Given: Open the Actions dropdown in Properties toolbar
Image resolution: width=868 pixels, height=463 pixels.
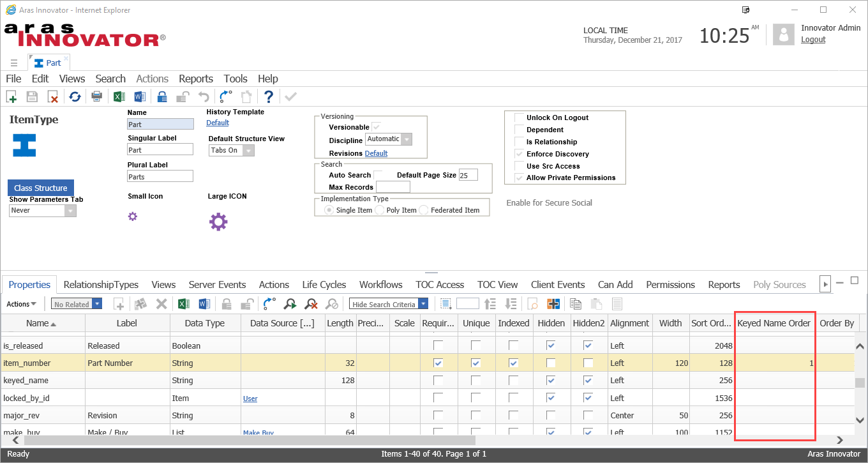Looking at the screenshot, I should pyautogui.click(x=22, y=304).
